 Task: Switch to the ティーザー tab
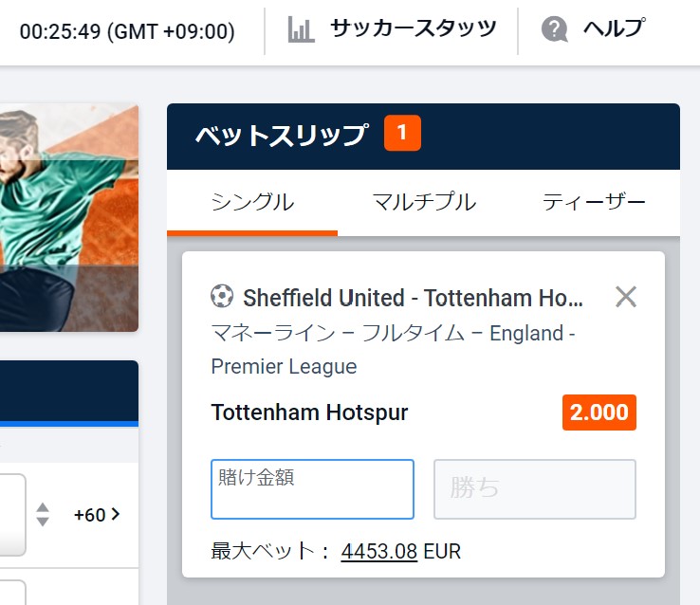pyautogui.click(x=594, y=202)
